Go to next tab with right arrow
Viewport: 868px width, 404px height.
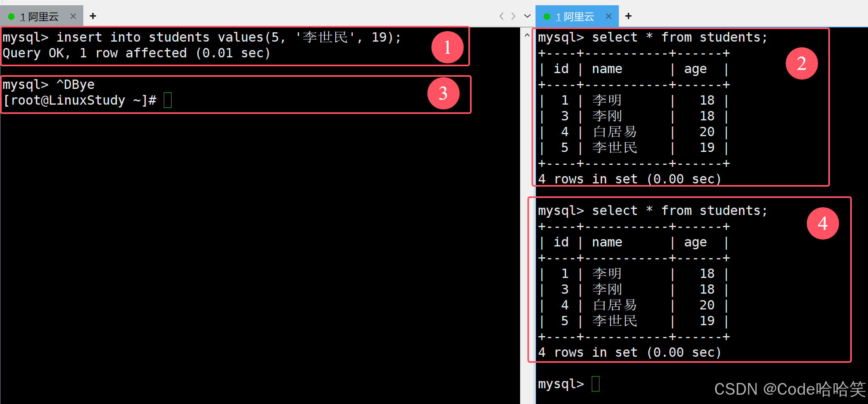[x=513, y=16]
